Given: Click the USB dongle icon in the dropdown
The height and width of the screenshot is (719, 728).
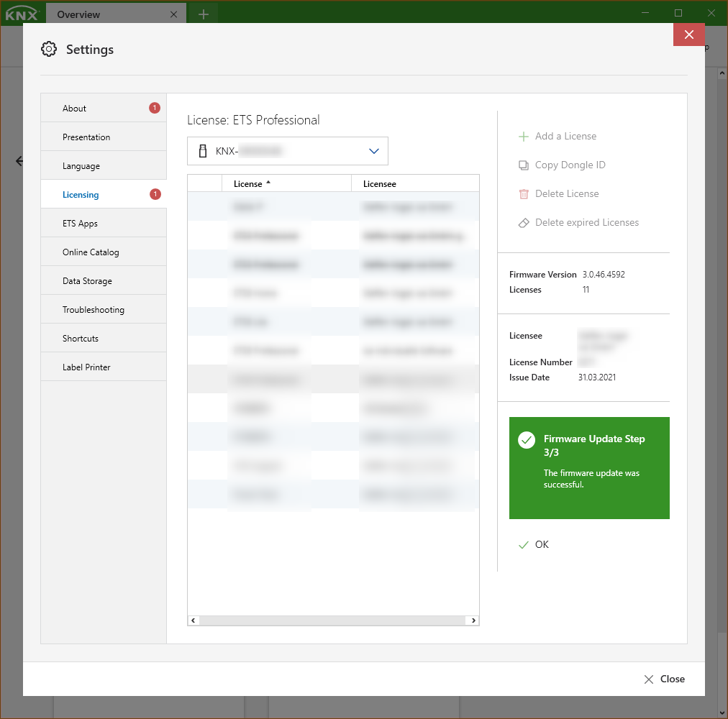Looking at the screenshot, I should (x=203, y=151).
